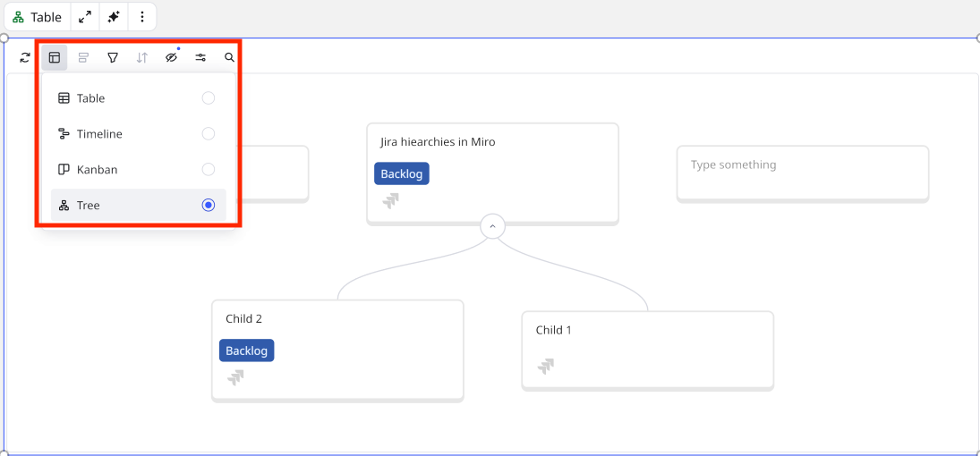Select the Table radio button
The height and width of the screenshot is (456, 980).
[208, 98]
